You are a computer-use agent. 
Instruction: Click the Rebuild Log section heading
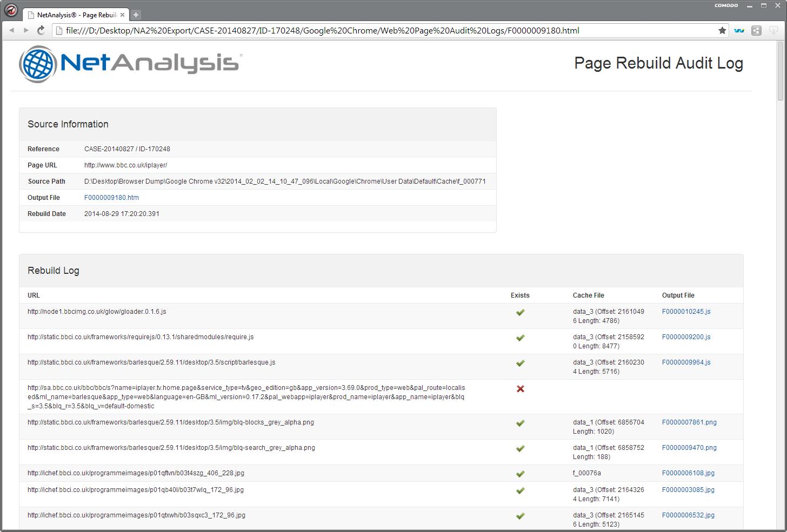click(x=53, y=271)
